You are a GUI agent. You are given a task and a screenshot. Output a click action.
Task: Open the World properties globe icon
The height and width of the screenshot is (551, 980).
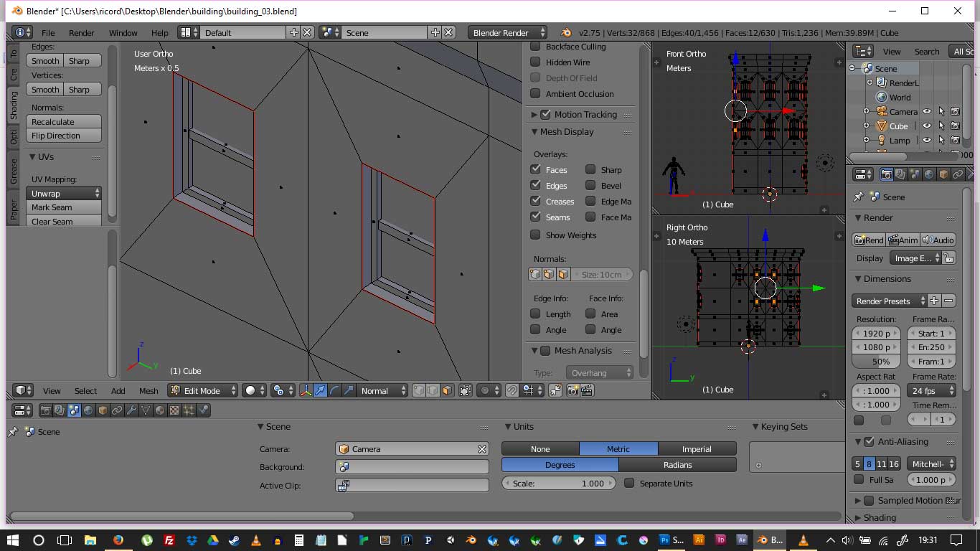pyautogui.click(x=88, y=410)
